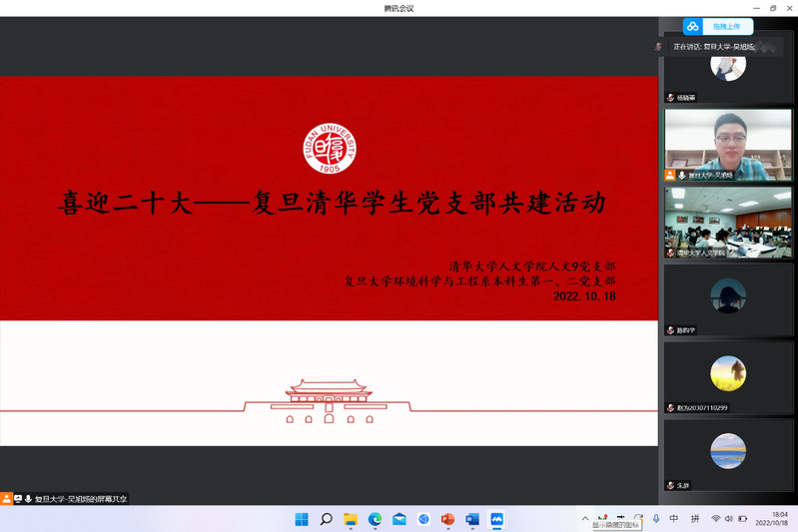Open the clock showing 18:04
Image resolution: width=798 pixels, height=532 pixels.
pyautogui.click(x=771, y=519)
